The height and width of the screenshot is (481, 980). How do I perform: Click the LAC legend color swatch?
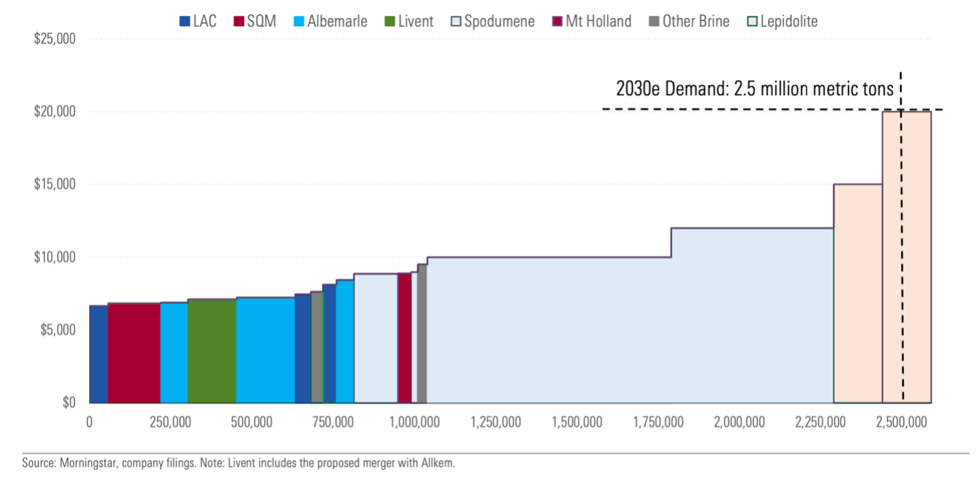184,22
